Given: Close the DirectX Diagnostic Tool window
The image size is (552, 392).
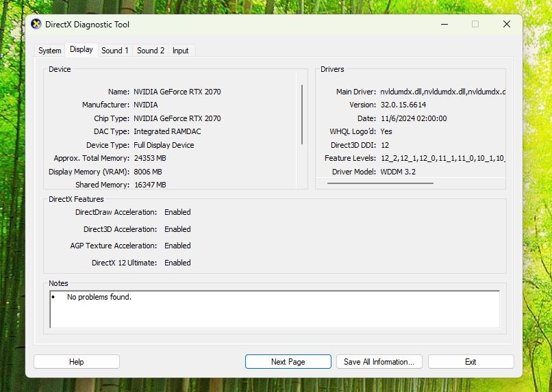Looking at the screenshot, I should tap(507, 24).
